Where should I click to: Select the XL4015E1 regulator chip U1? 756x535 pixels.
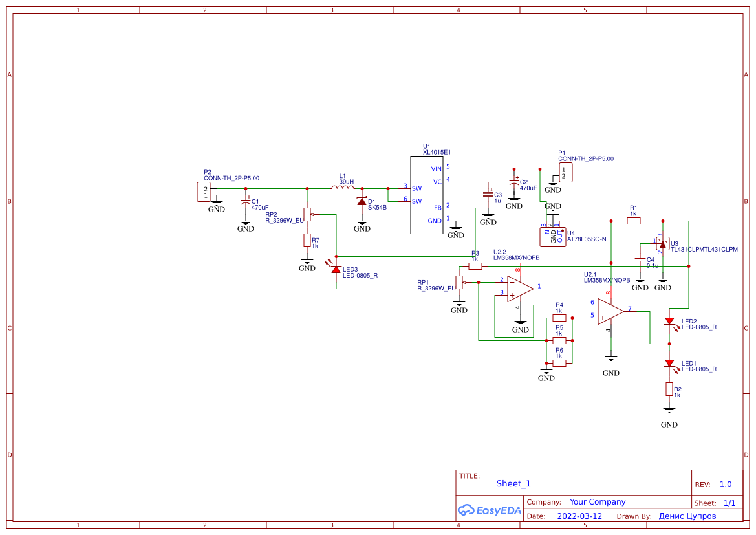(426, 195)
